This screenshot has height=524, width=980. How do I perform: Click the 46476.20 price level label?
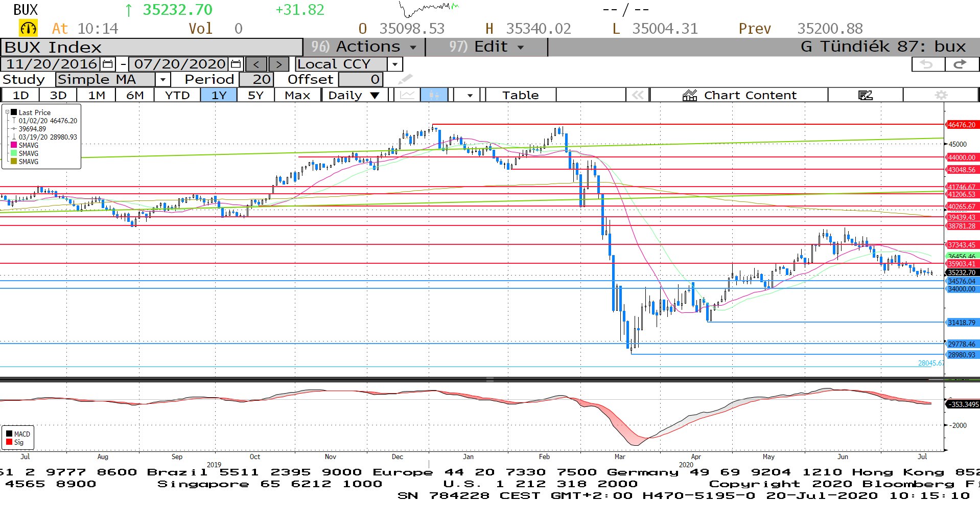962,125
